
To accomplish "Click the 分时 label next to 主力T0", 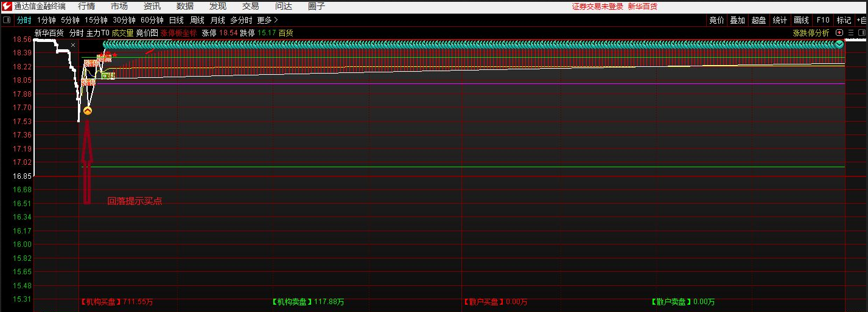I will tap(76, 33).
